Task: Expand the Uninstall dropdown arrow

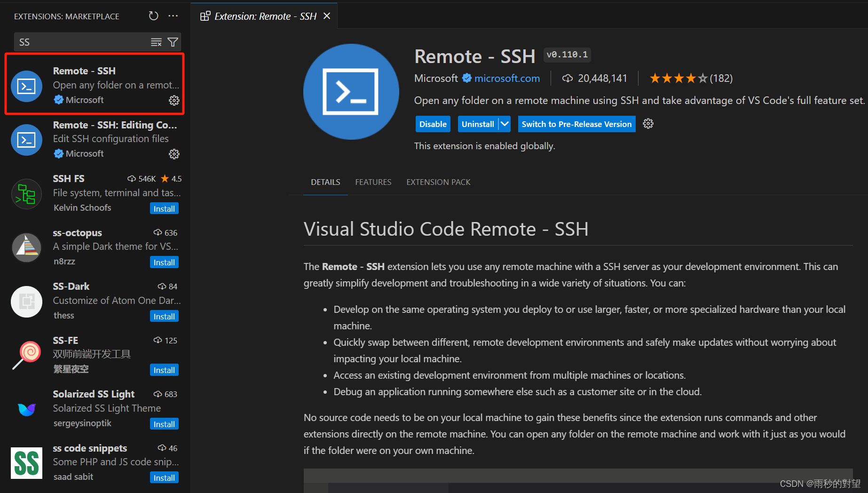Action: coord(505,124)
